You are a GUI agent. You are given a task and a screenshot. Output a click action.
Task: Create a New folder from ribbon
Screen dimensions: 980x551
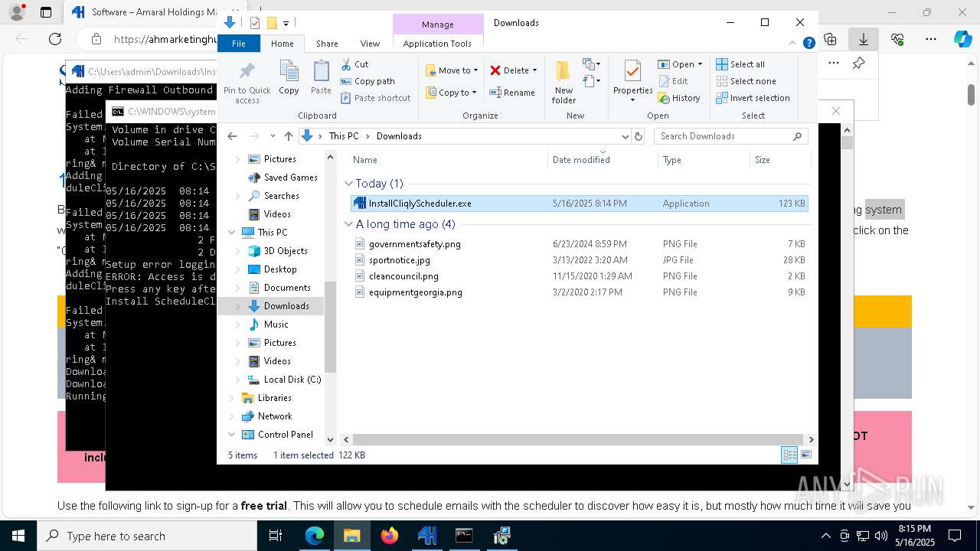(x=563, y=82)
